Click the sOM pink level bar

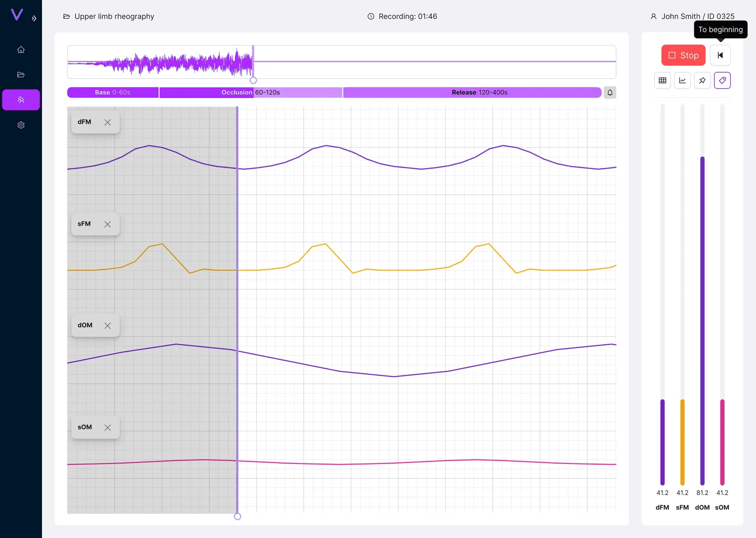[722, 442]
